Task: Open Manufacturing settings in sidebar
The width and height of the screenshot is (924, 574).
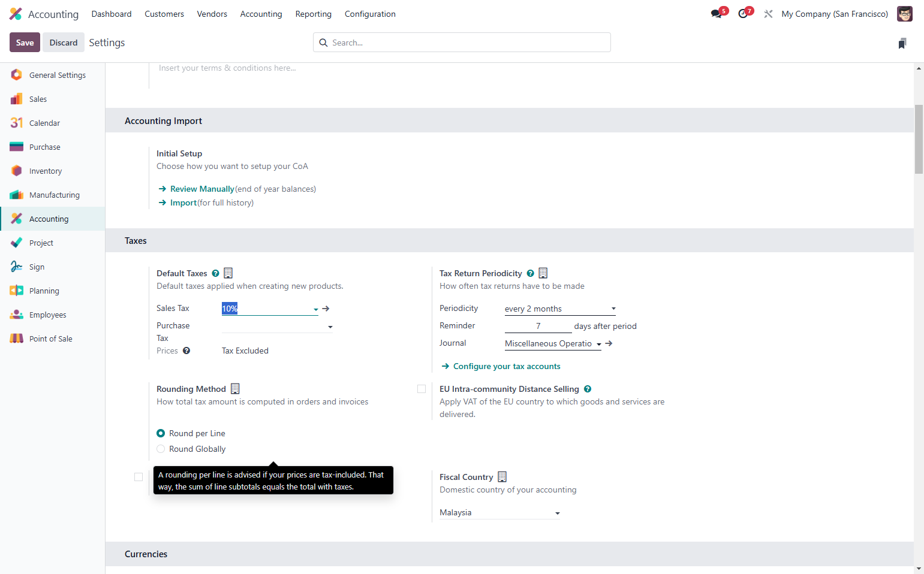Action: point(53,195)
